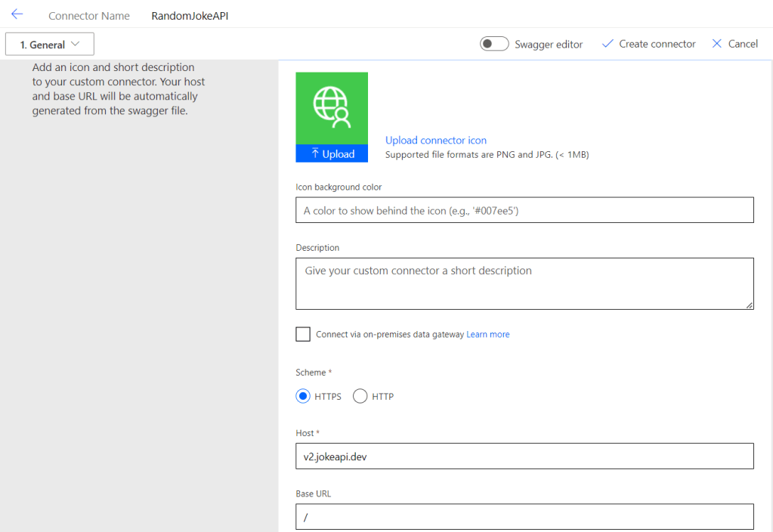The width and height of the screenshot is (773, 532).
Task: Select the HTTP scheme radio button
Action: tap(360, 396)
